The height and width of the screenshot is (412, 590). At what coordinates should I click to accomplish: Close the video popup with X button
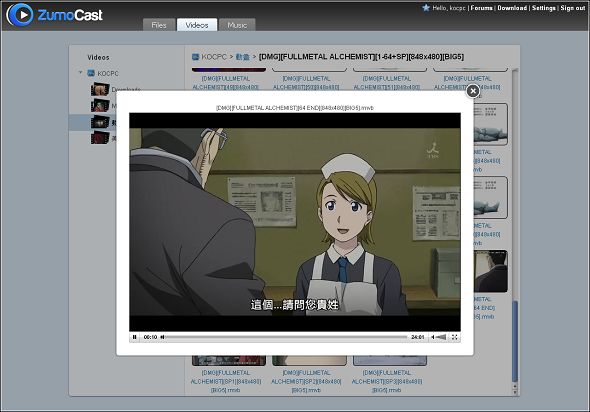pyautogui.click(x=473, y=91)
